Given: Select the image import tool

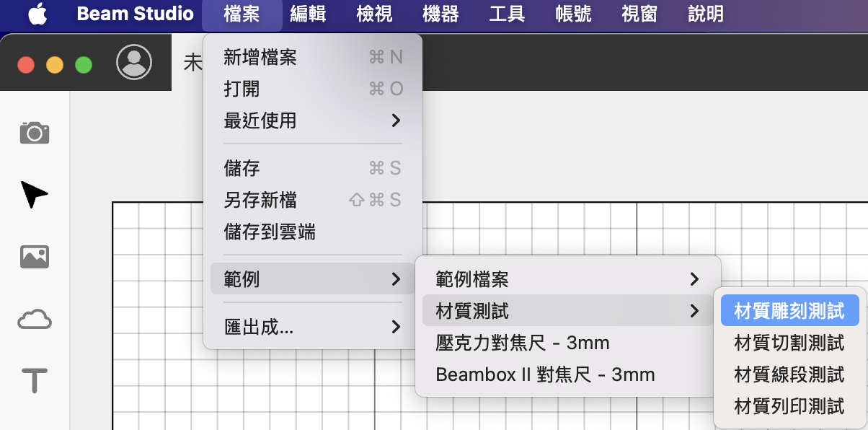Looking at the screenshot, I should tap(35, 257).
